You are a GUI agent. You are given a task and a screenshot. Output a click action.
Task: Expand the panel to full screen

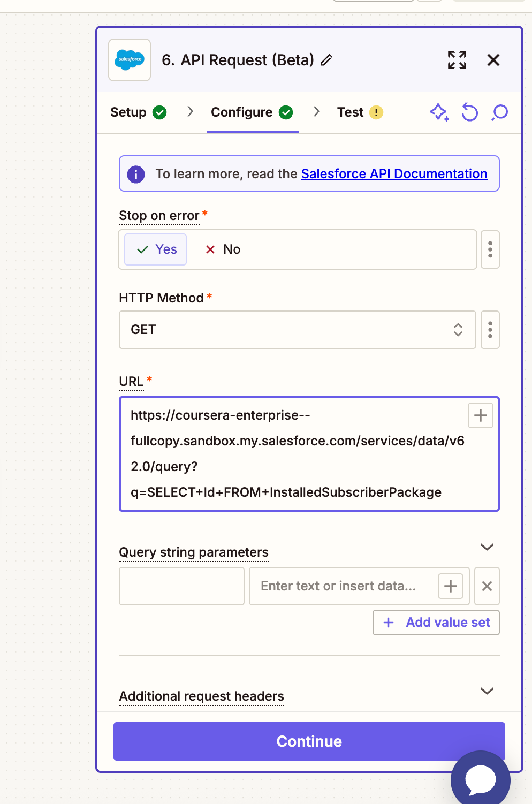click(457, 60)
